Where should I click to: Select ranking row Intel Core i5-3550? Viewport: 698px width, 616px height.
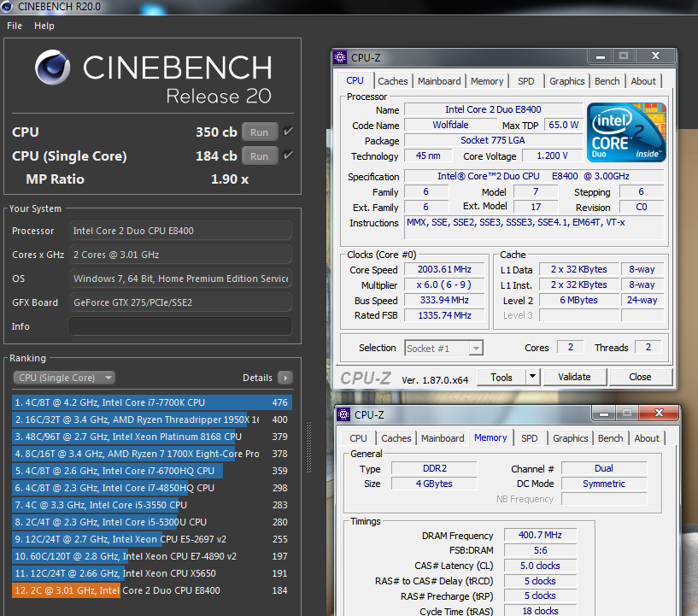(152, 505)
